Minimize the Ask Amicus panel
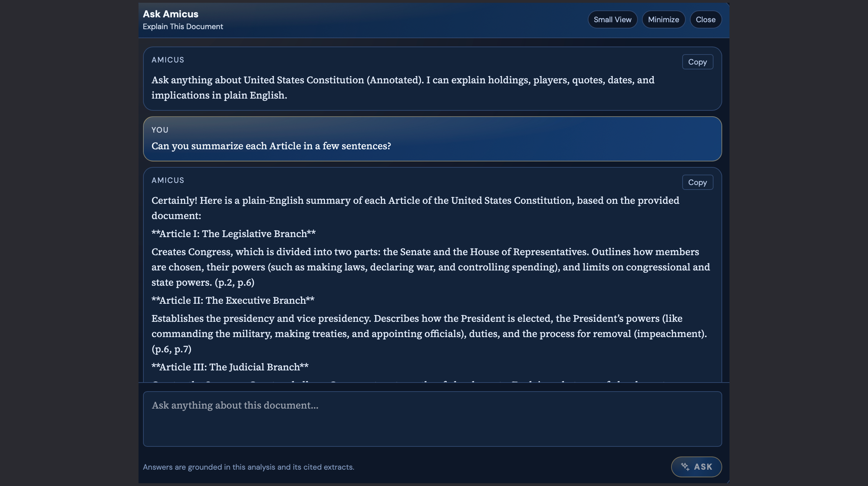868x486 pixels. click(663, 19)
